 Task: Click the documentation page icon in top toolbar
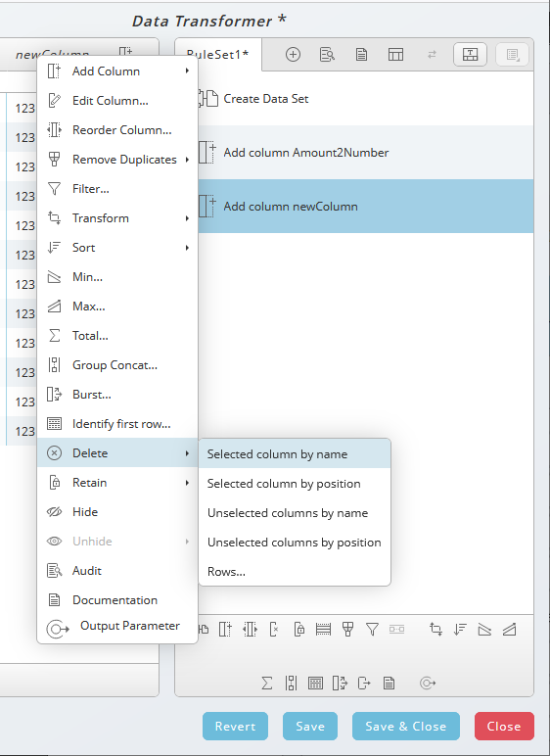tap(361, 55)
